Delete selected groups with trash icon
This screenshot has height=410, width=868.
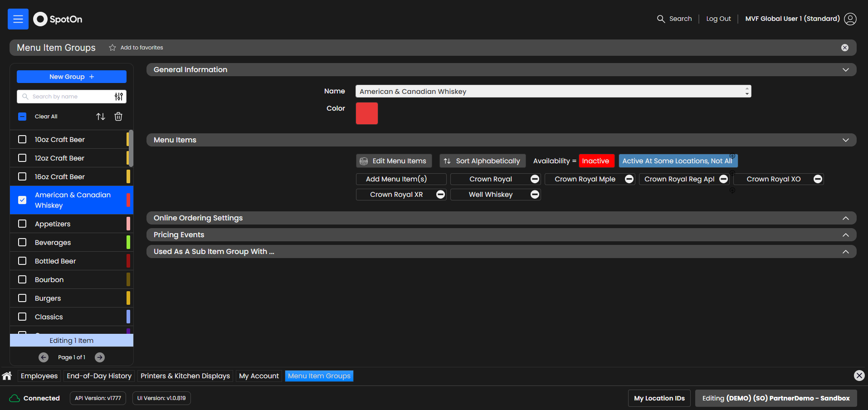pyautogui.click(x=118, y=117)
